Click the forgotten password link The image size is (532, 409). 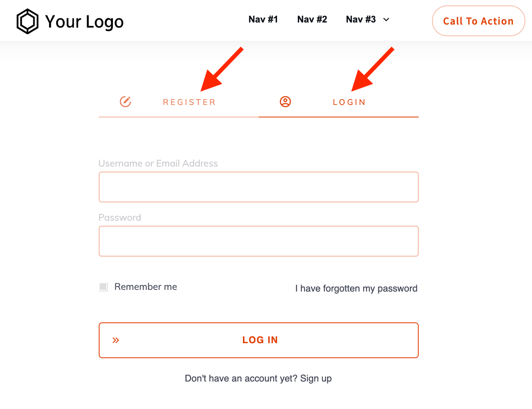356,288
